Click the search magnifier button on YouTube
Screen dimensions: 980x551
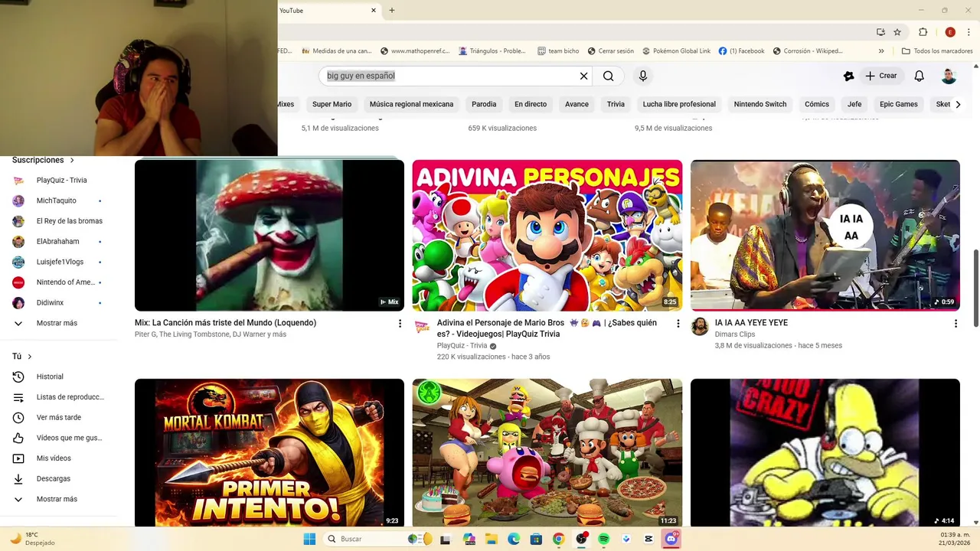(x=608, y=76)
